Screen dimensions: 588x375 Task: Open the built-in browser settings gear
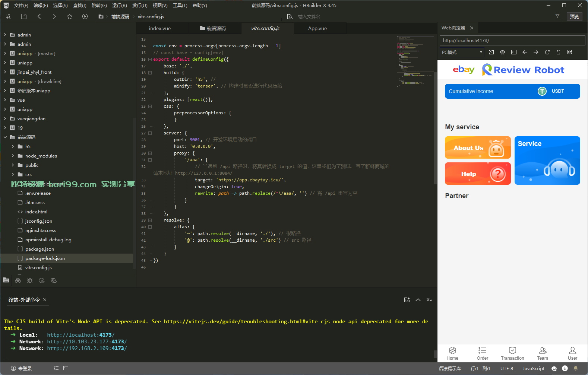click(x=503, y=52)
